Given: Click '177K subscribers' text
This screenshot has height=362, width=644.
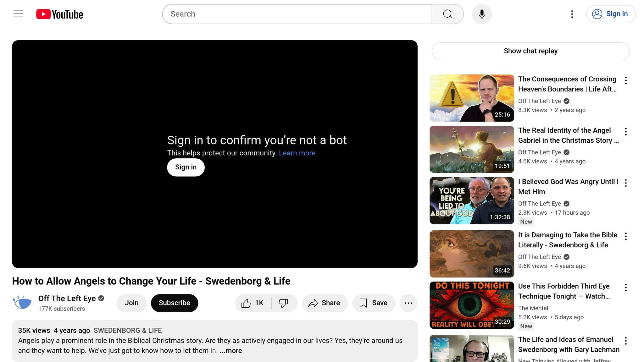Looking at the screenshot, I should coord(62,309).
